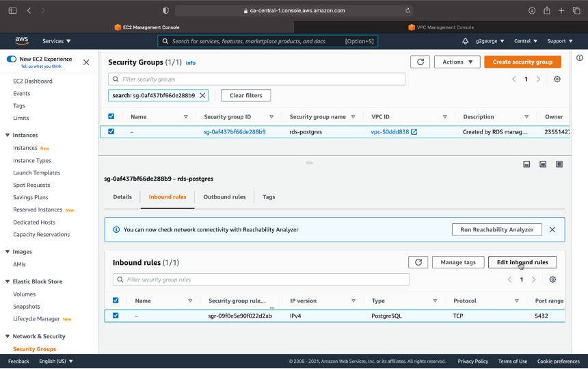
Task: Open the Actions dropdown
Action: tap(457, 62)
